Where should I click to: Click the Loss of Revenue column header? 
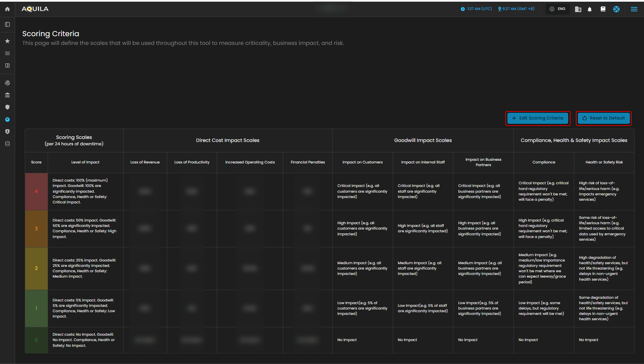[x=145, y=163]
